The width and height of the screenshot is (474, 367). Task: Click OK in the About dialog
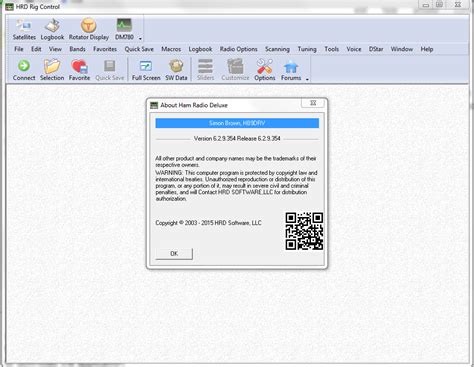174,254
